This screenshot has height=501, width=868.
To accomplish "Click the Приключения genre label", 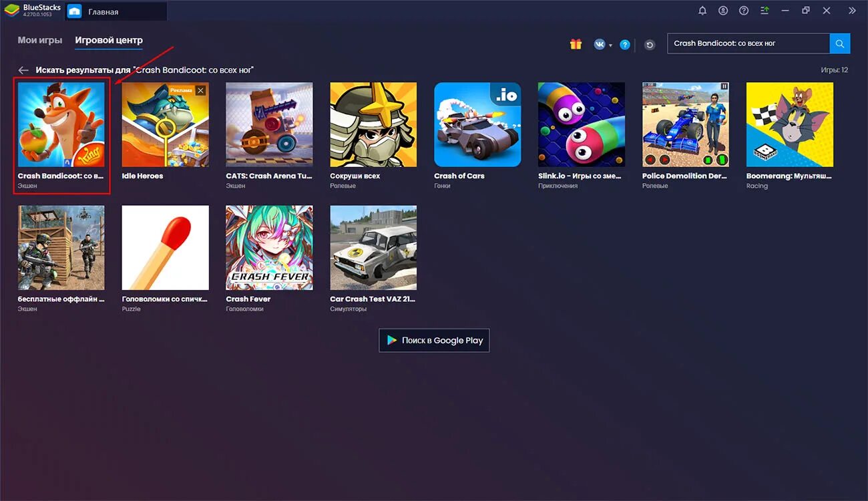I will (558, 186).
